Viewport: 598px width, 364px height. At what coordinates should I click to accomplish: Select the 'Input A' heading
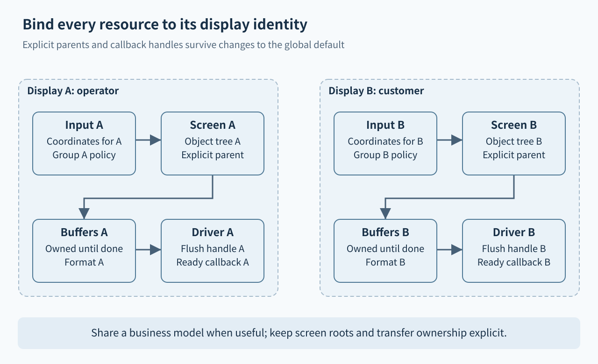(x=84, y=125)
